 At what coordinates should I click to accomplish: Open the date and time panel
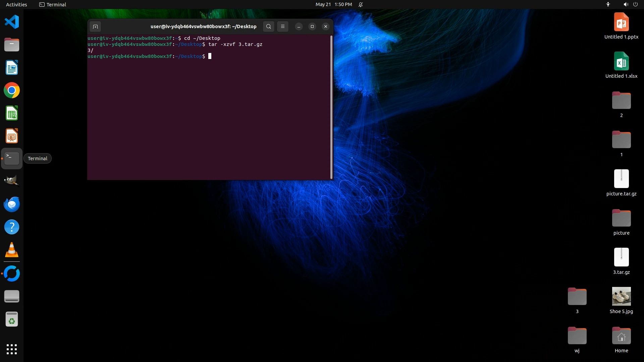(333, 4)
